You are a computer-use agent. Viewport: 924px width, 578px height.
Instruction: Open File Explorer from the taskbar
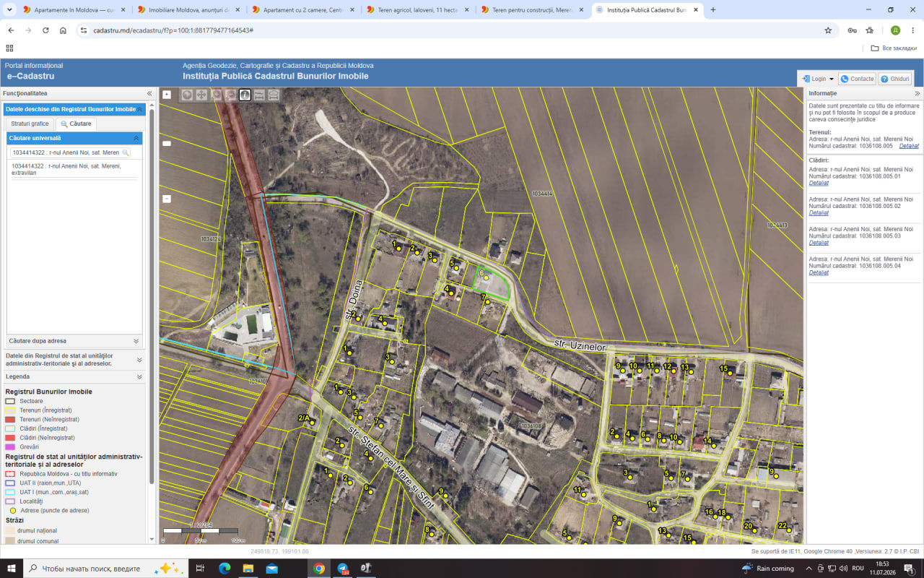click(248, 568)
